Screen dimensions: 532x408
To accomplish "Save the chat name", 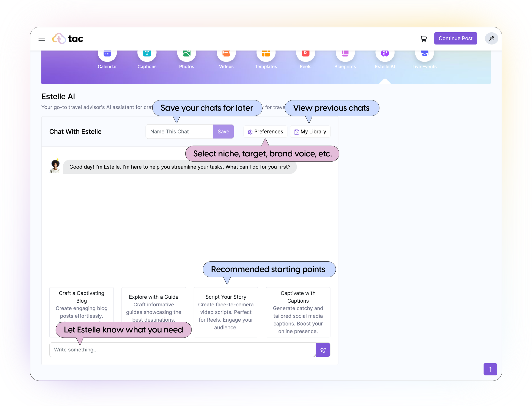I will pos(223,132).
